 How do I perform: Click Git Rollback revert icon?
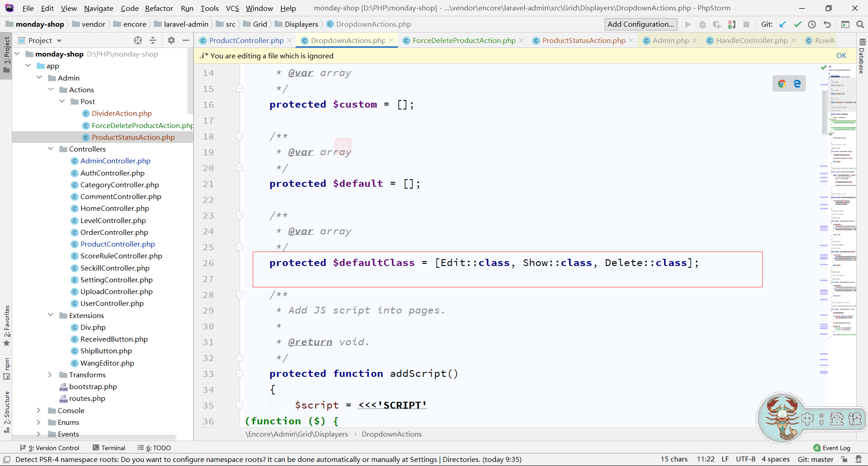tap(827, 24)
